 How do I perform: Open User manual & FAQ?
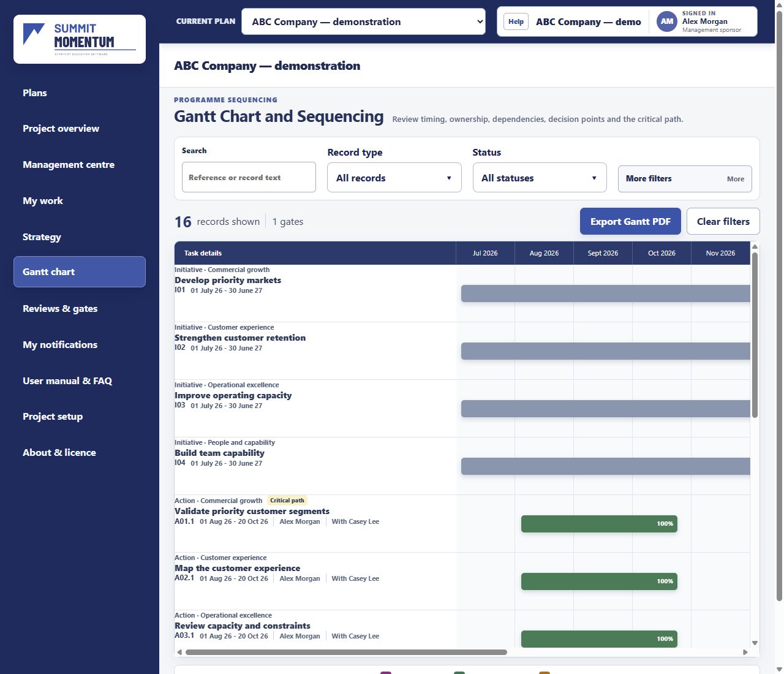pyautogui.click(x=80, y=381)
